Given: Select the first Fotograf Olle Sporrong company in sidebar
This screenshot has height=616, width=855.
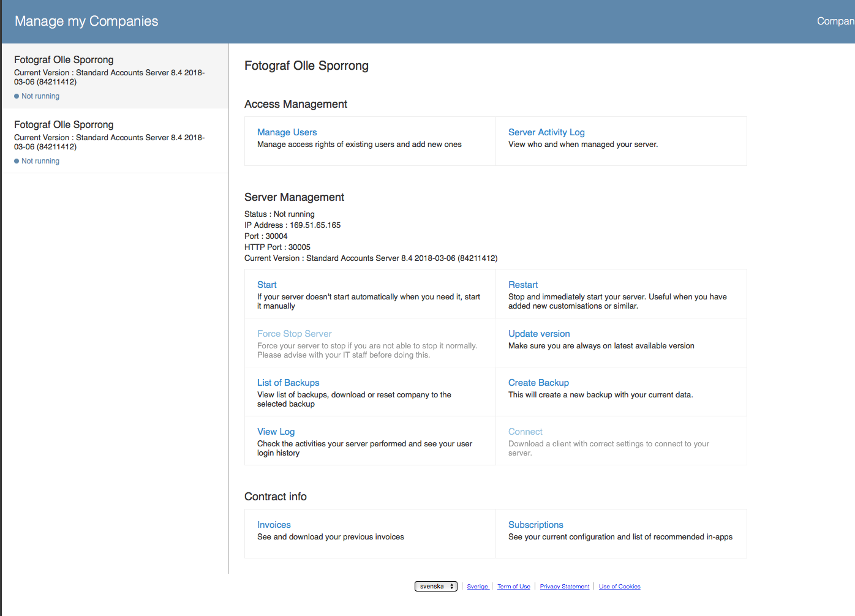Looking at the screenshot, I should coord(115,76).
